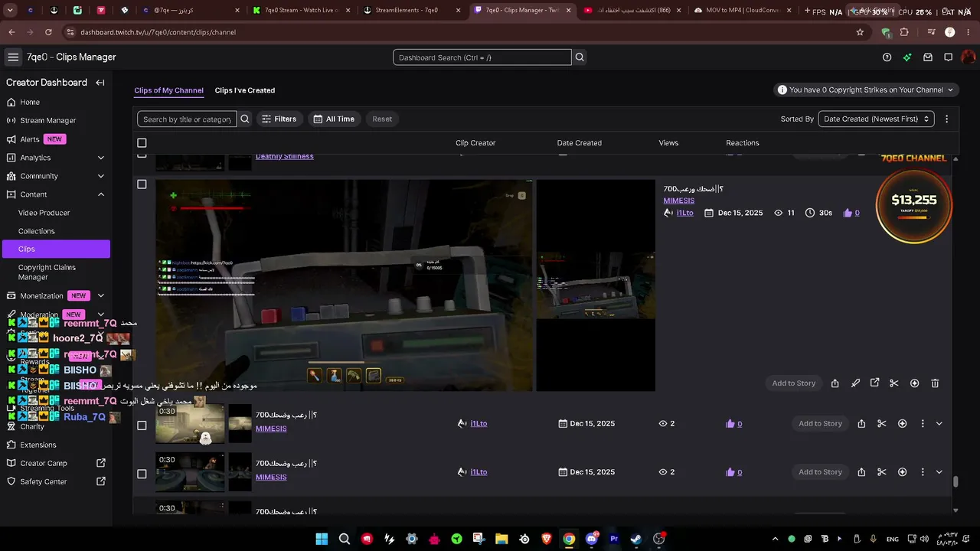Viewport: 980px width, 551px height.
Task: Open the whispers chat bubble icon
Action: pyautogui.click(x=948, y=57)
